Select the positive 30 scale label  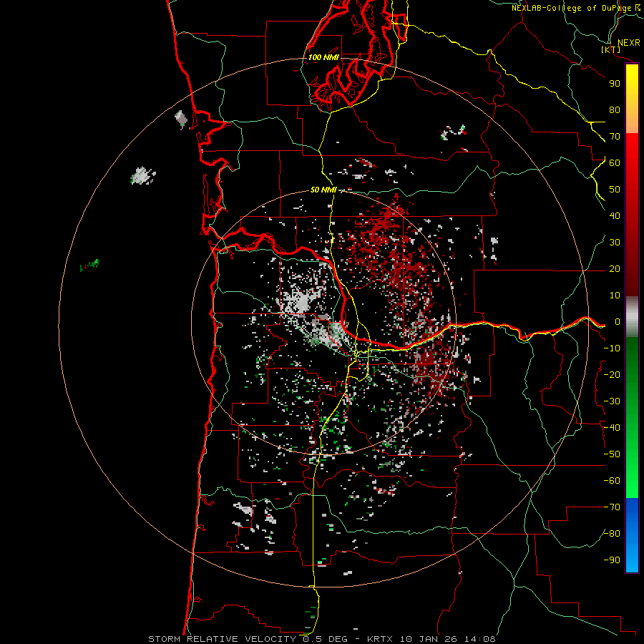pyautogui.click(x=615, y=243)
